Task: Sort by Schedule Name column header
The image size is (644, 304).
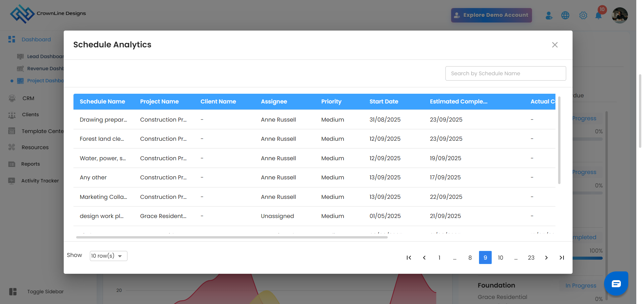Action: (102, 101)
